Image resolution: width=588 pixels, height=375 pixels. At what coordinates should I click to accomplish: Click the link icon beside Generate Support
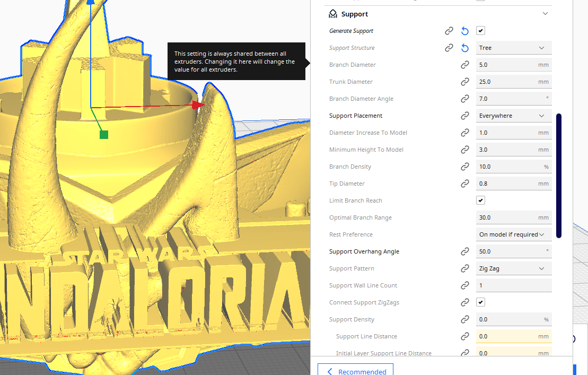tap(449, 31)
